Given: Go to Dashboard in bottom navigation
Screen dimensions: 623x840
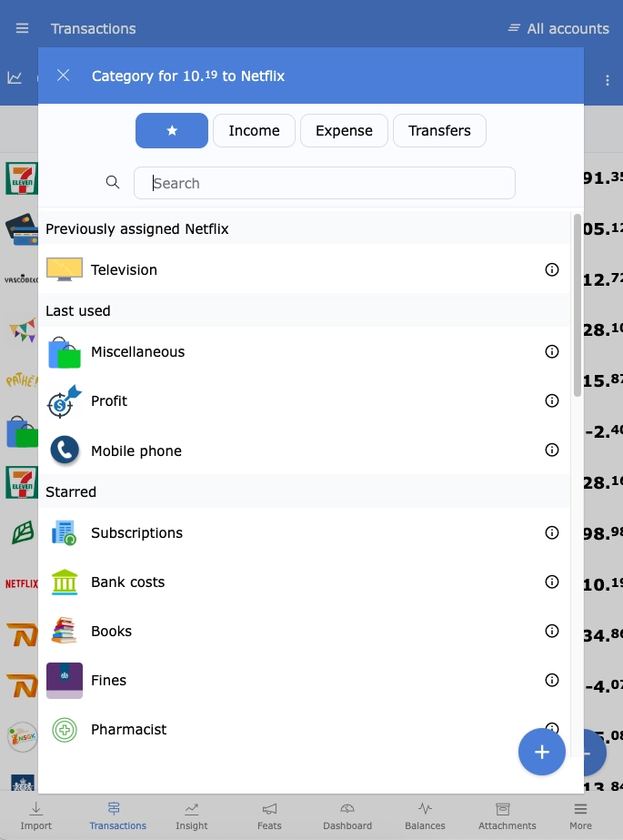Looking at the screenshot, I should tap(347, 815).
